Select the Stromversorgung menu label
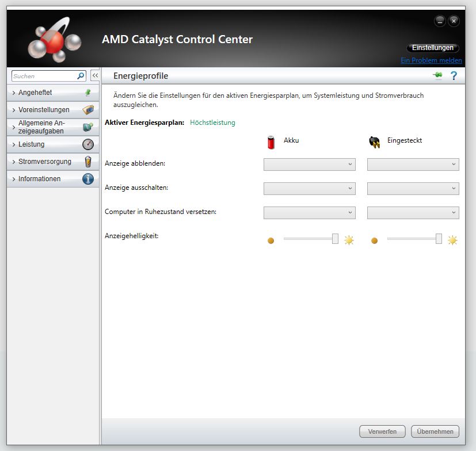Screen dimensions: 476x451 pyautogui.click(x=45, y=162)
